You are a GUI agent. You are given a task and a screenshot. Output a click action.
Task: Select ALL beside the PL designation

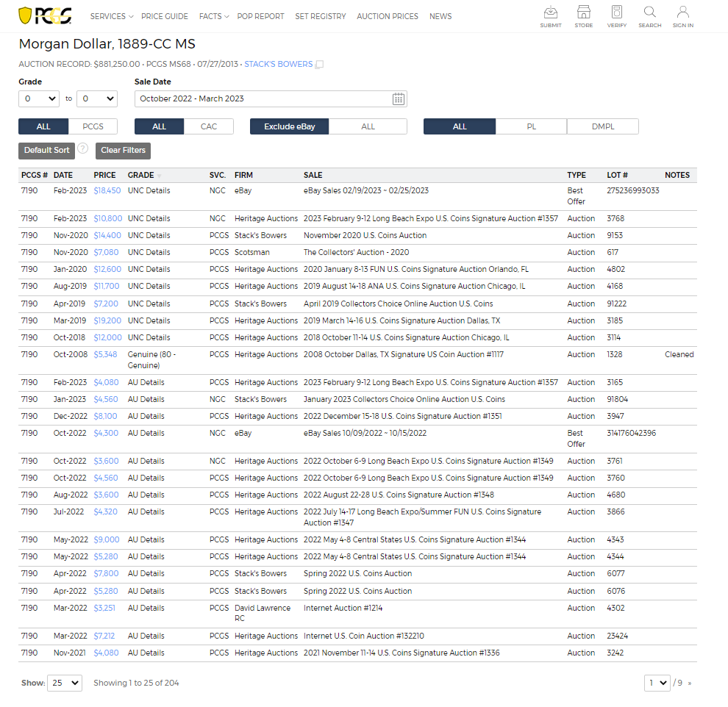coord(460,126)
